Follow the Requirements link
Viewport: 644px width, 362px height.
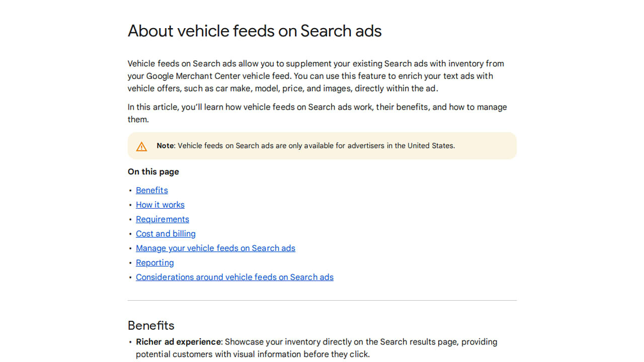(162, 219)
